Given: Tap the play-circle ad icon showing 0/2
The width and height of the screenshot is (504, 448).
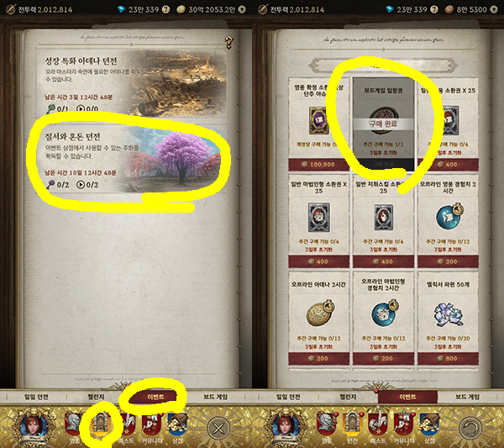Looking at the screenshot, I should (x=81, y=185).
